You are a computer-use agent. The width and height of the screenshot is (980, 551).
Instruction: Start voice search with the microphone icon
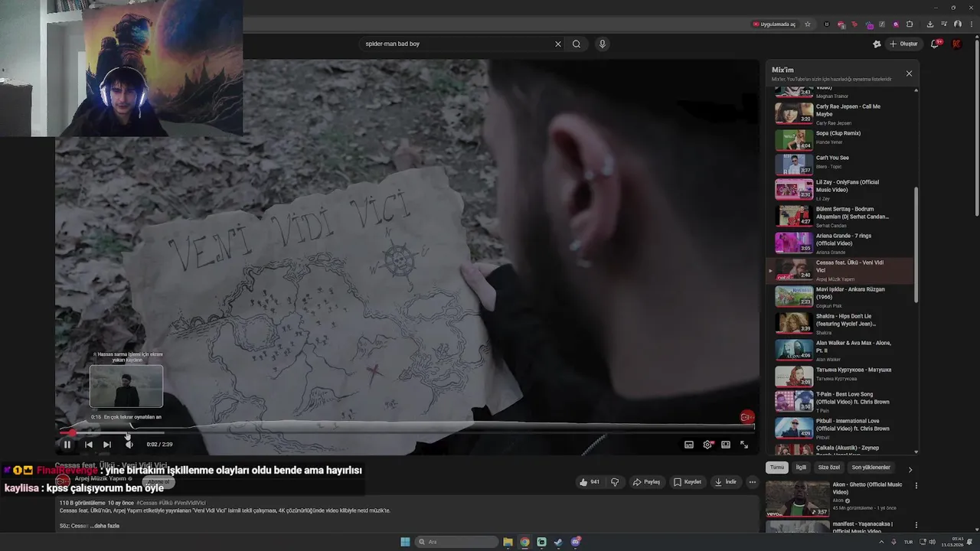603,44
